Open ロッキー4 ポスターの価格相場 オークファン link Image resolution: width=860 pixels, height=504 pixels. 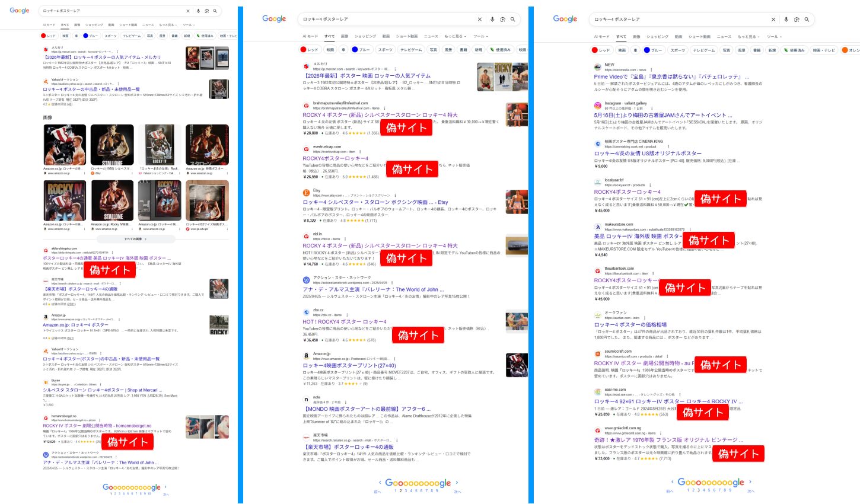630,324
